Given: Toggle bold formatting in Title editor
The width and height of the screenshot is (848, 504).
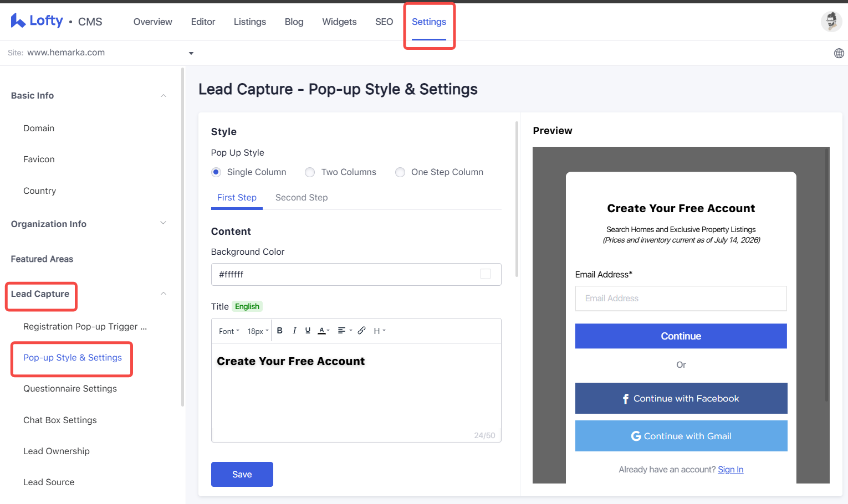Looking at the screenshot, I should point(280,331).
